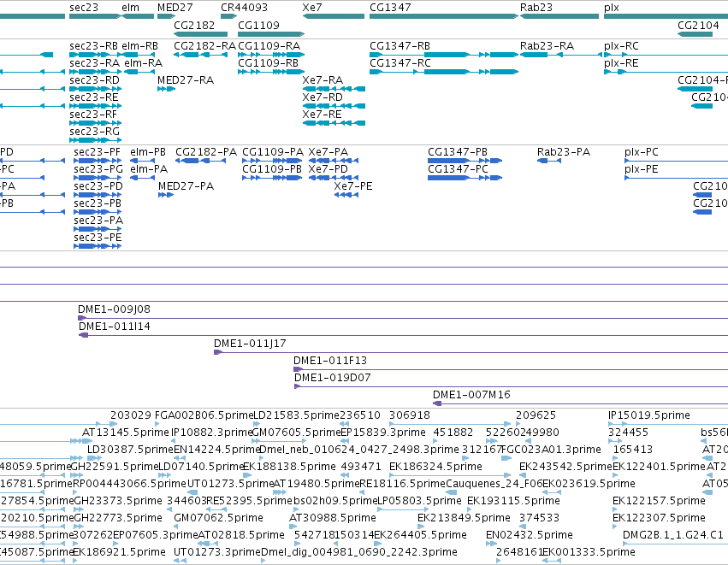Viewport: 728px width, 565px height.
Task: Click the CG2182-RA transcript
Action: (200, 55)
